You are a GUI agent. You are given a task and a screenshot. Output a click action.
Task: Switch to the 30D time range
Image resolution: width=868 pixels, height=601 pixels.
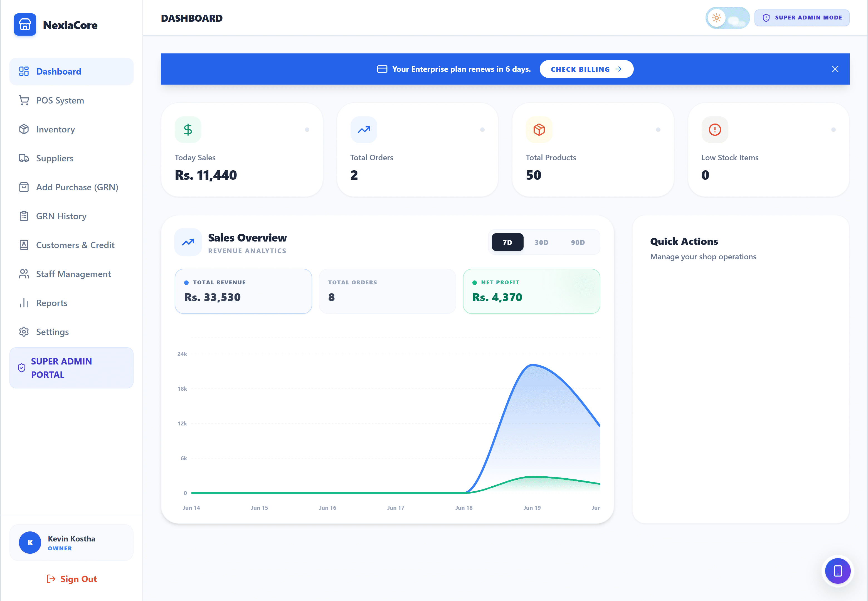point(541,243)
